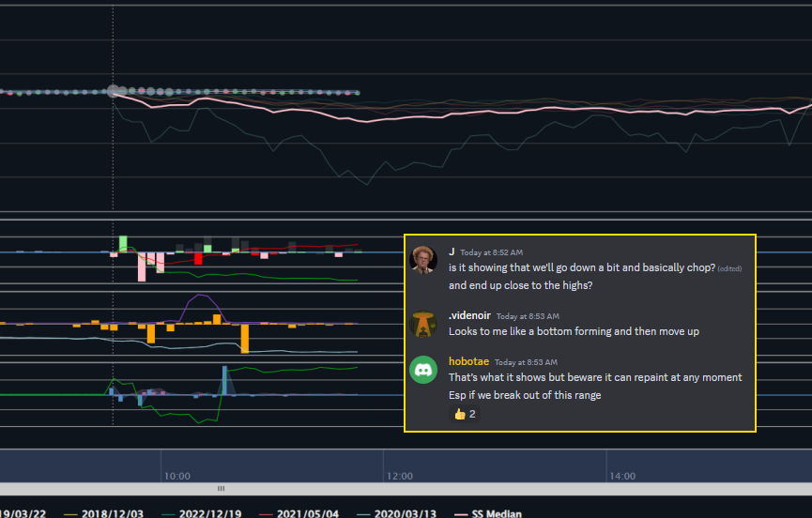Select message 'is it showing that we'll go down'
Image resolution: width=812 pixels, height=518 pixels.
coord(582,267)
